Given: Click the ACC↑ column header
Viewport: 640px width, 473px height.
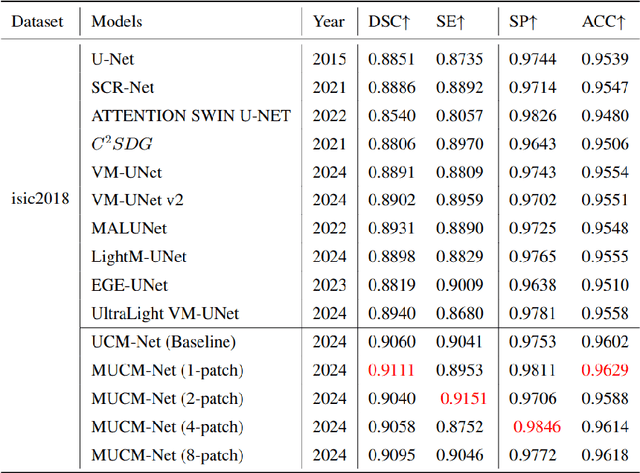Looking at the screenshot, I should tap(603, 20).
